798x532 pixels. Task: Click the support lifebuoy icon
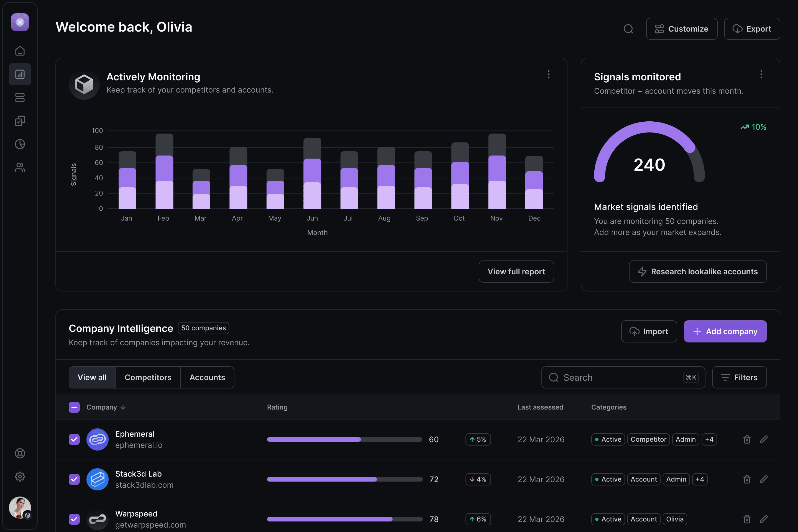point(20,453)
